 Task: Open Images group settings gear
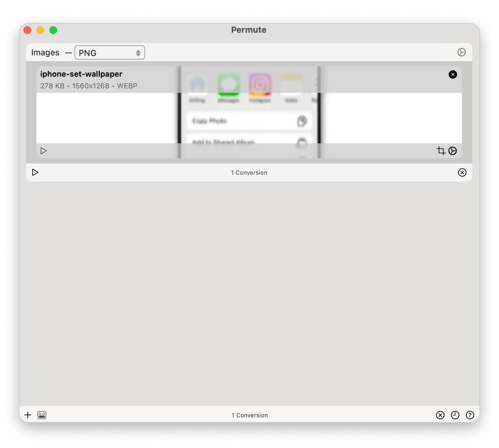[461, 52]
